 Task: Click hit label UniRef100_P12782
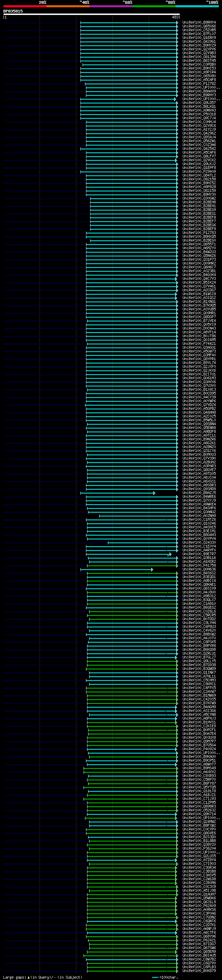[x=199, y=84]
